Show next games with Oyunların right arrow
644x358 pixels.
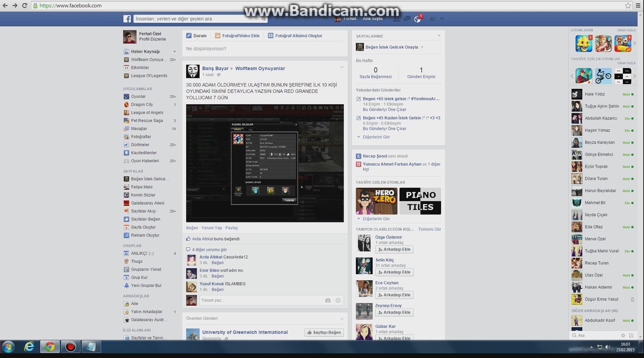[634, 43]
